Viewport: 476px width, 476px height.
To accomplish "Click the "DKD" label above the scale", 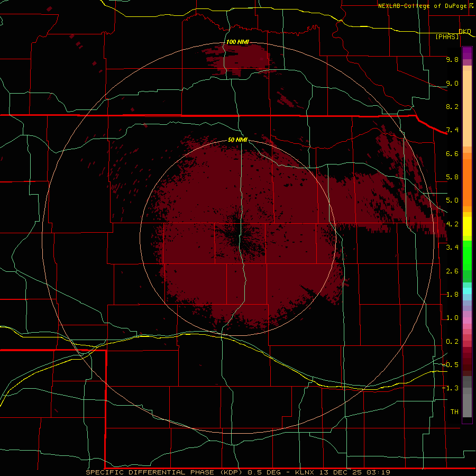I will click(465, 32).
